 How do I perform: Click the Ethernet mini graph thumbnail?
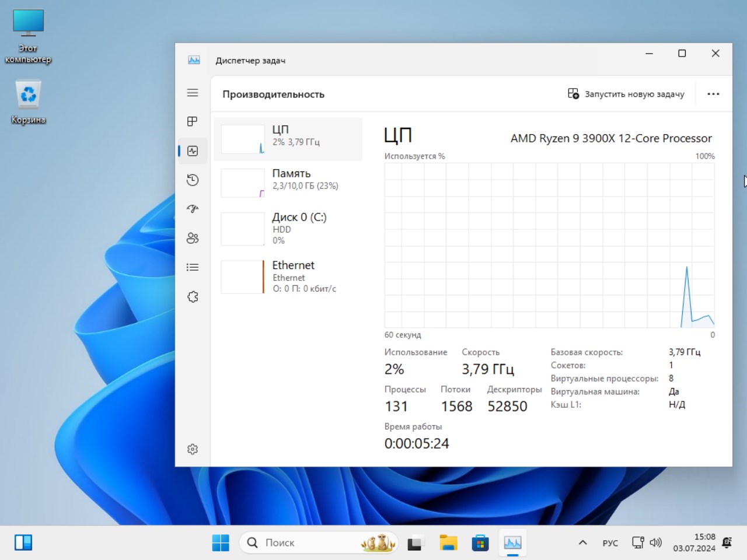coord(243,276)
